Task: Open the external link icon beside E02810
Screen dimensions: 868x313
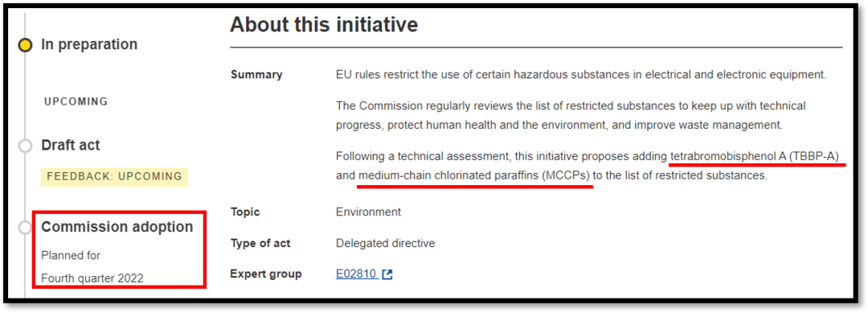Action: (x=387, y=274)
